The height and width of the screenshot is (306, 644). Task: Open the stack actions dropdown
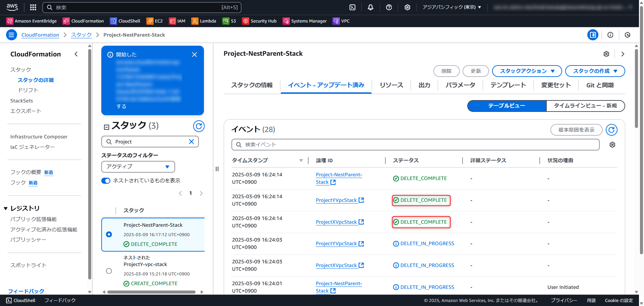(527, 71)
